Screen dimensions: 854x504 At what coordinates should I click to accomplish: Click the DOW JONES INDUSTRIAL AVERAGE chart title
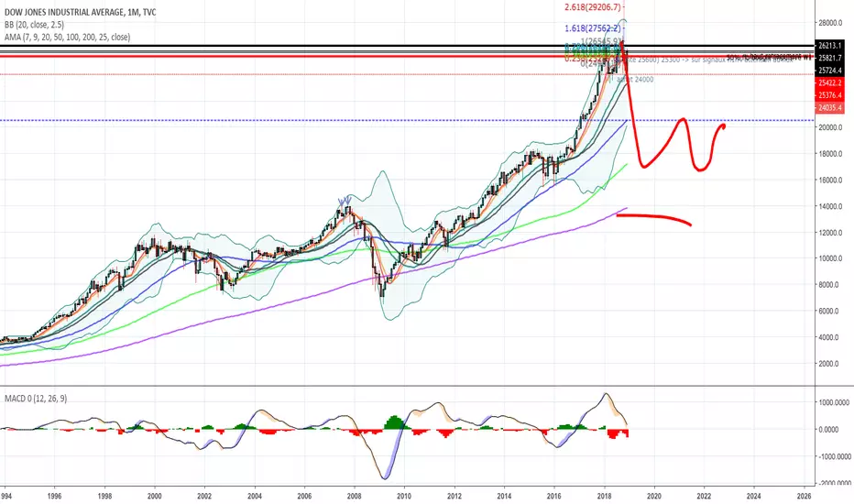click(80, 12)
